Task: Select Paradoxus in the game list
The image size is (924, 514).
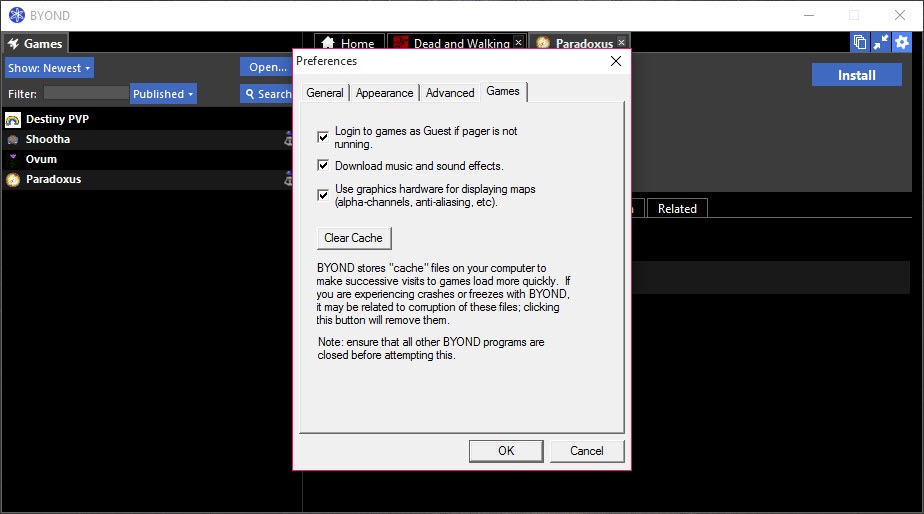Action: point(147,179)
